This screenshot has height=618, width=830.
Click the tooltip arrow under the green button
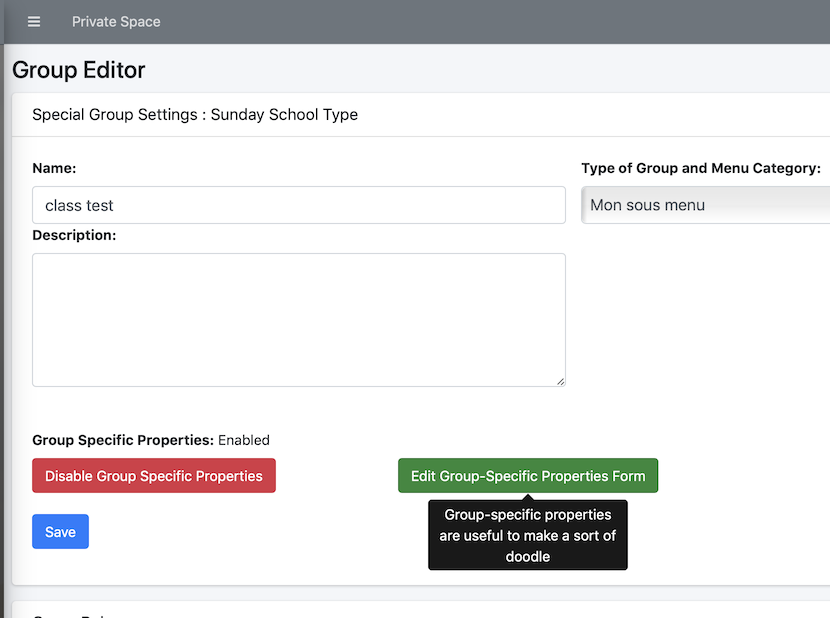click(x=528, y=497)
